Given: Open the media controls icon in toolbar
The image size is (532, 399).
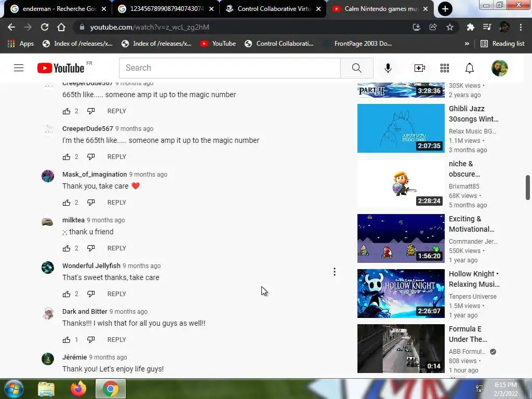Looking at the screenshot, I should (x=487, y=27).
